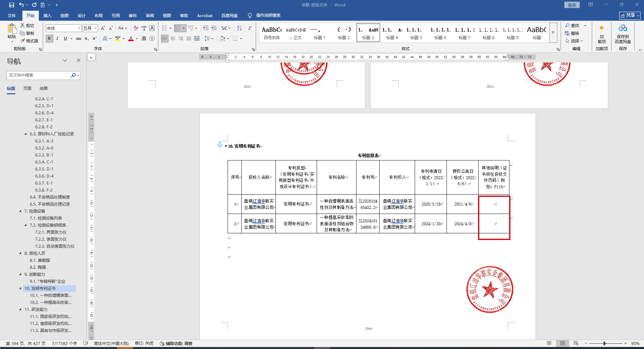Click the 共享 (Share) button

tap(630, 15)
